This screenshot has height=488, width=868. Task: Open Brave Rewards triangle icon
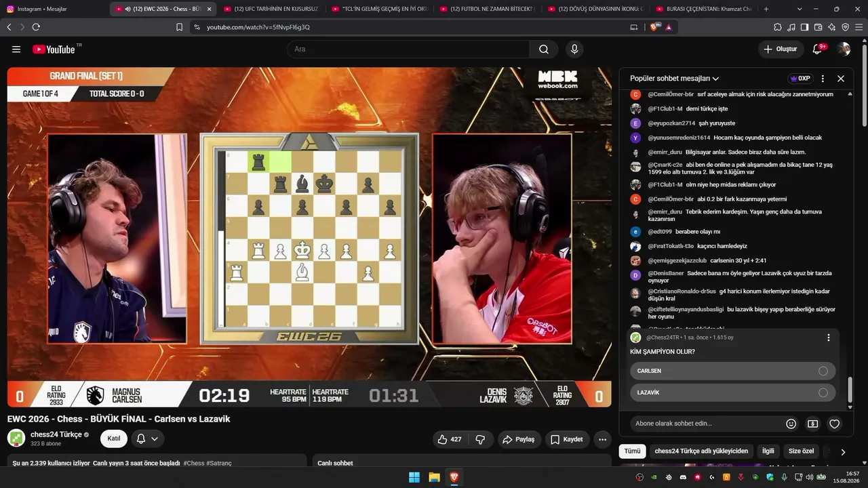coord(669,27)
